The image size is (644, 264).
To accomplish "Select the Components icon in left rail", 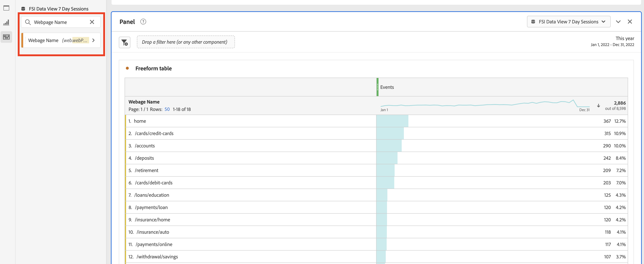I will tap(6, 37).
